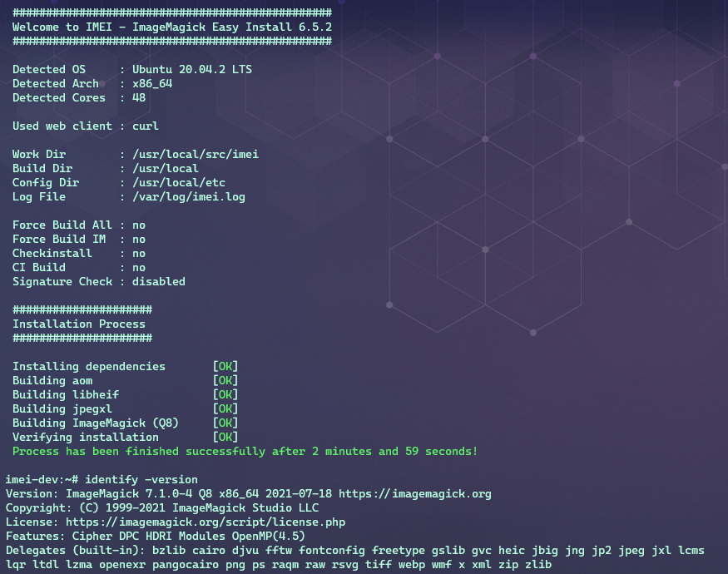Open the https://imagemagick.org link in Version line
The height and width of the screenshot is (574, 728).
[x=414, y=493]
